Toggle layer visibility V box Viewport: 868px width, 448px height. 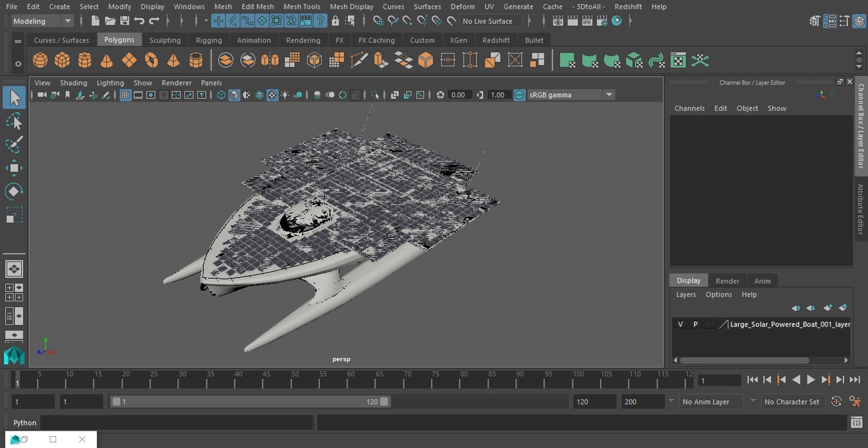680,324
